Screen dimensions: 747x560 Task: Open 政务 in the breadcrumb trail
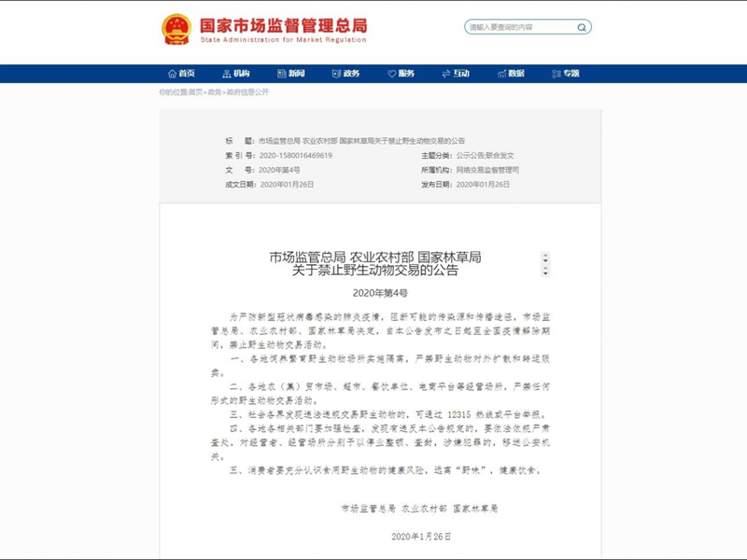(x=215, y=91)
